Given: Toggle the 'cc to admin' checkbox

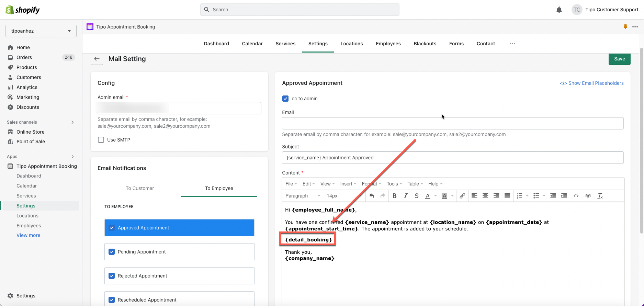Looking at the screenshot, I should click(x=285, y=99).
